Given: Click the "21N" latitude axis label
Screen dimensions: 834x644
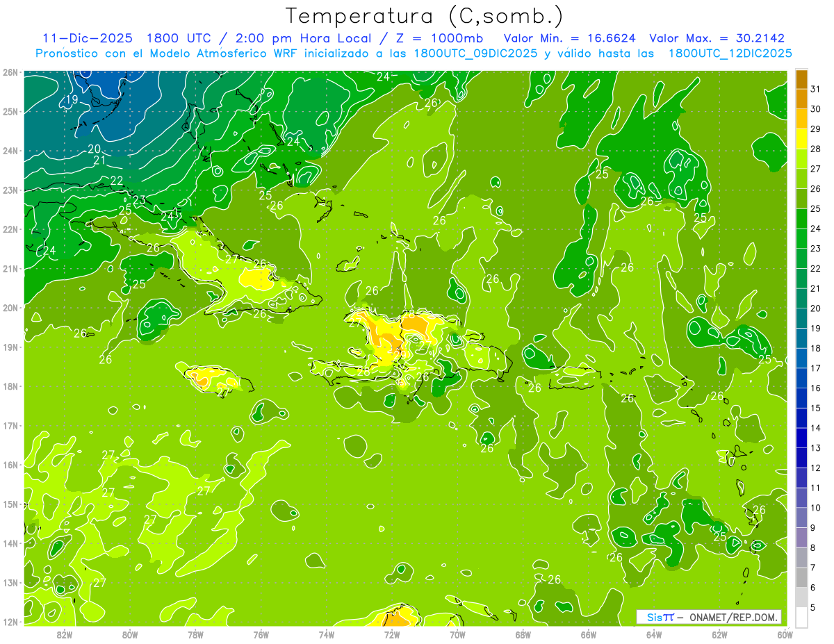Looking at the screenshot, I should point(10,269).
